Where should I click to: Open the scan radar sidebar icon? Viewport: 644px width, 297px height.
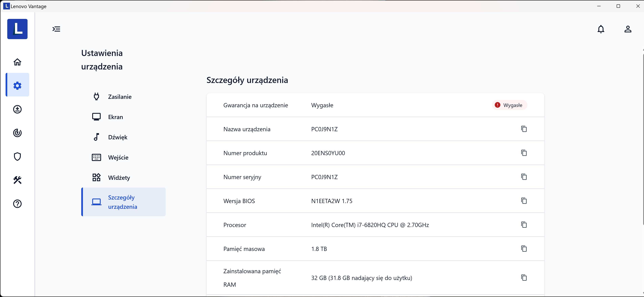[17, 133]
